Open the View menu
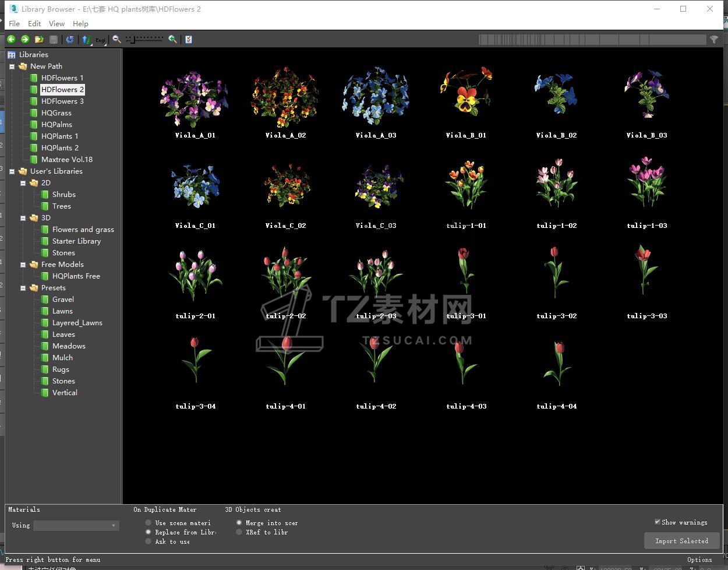728x570 pixels. [56, 23]
